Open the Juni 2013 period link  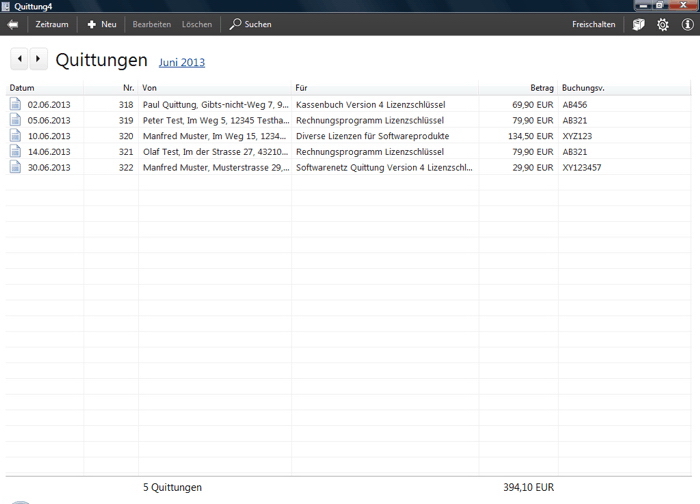182,62
